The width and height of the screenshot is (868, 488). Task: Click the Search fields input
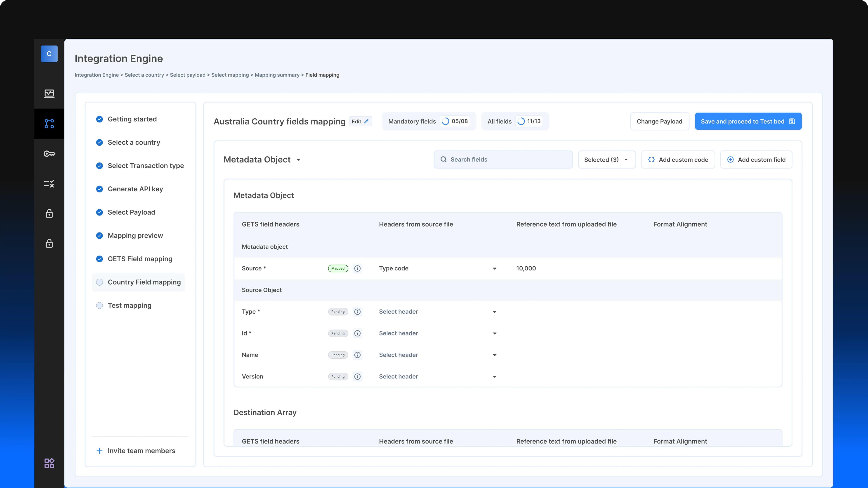(x=503, y=160)
